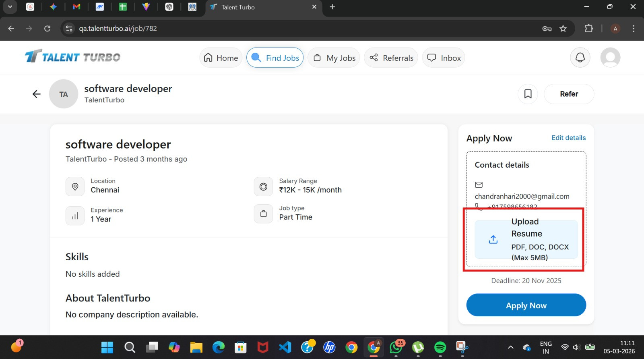Image resolution: width=644 pixels, height=359 pixels.
Task: View site information icon in address bar
Action: [x=69, y=28]
